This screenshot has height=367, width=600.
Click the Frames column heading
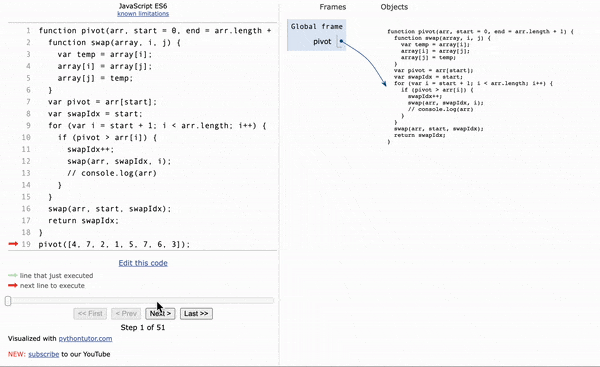click(x=333, y=7)
